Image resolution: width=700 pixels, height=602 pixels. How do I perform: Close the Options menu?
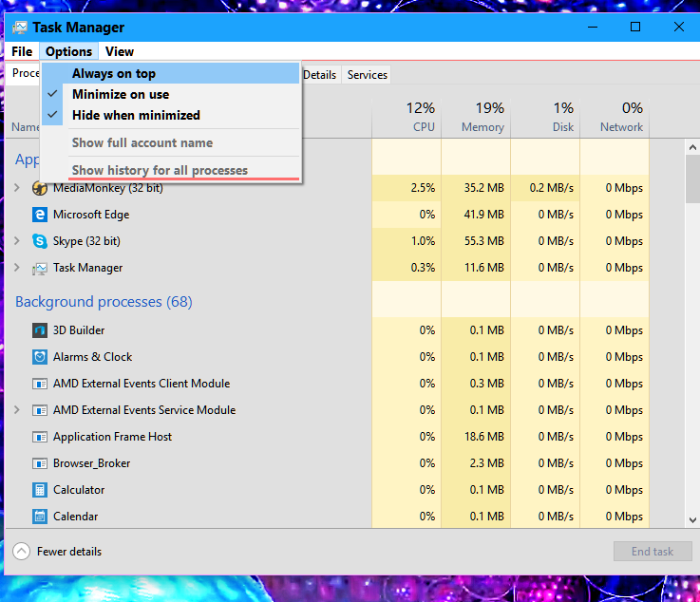coord(68,52)
